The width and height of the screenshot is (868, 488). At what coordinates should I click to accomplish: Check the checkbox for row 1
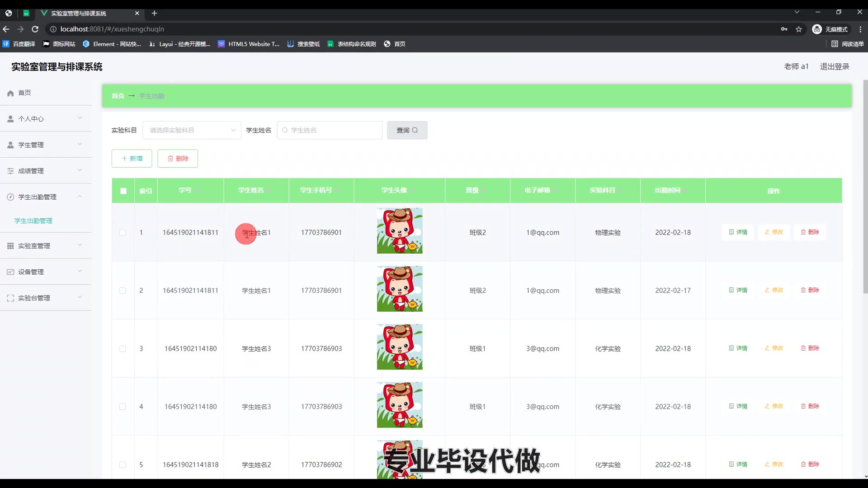pyautogui.click(x=123, y=232)
